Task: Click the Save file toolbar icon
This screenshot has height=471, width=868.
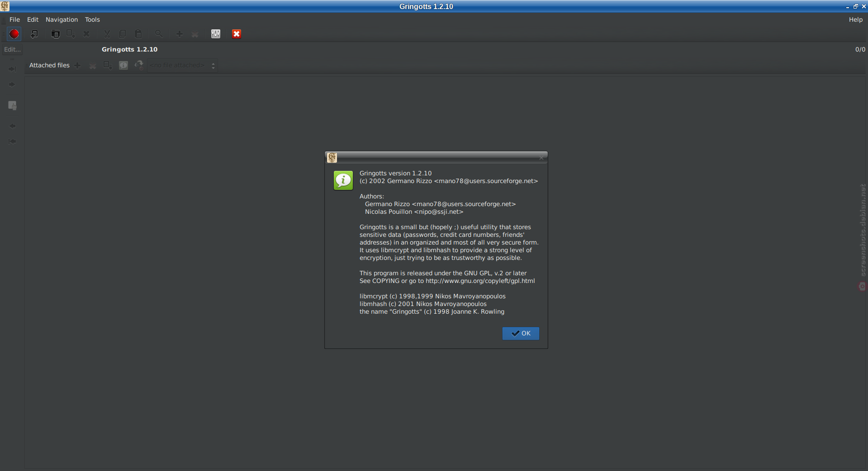Action: click(71, 34)
